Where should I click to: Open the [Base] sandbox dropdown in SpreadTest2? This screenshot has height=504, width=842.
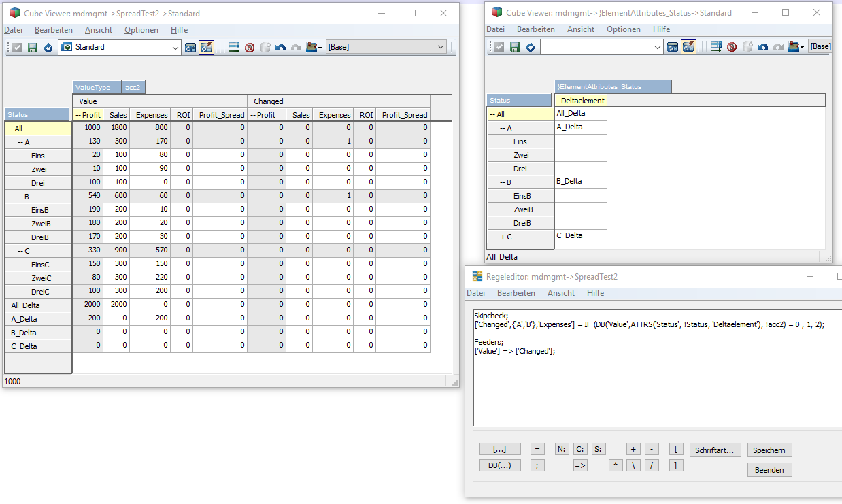coord(441,48)
